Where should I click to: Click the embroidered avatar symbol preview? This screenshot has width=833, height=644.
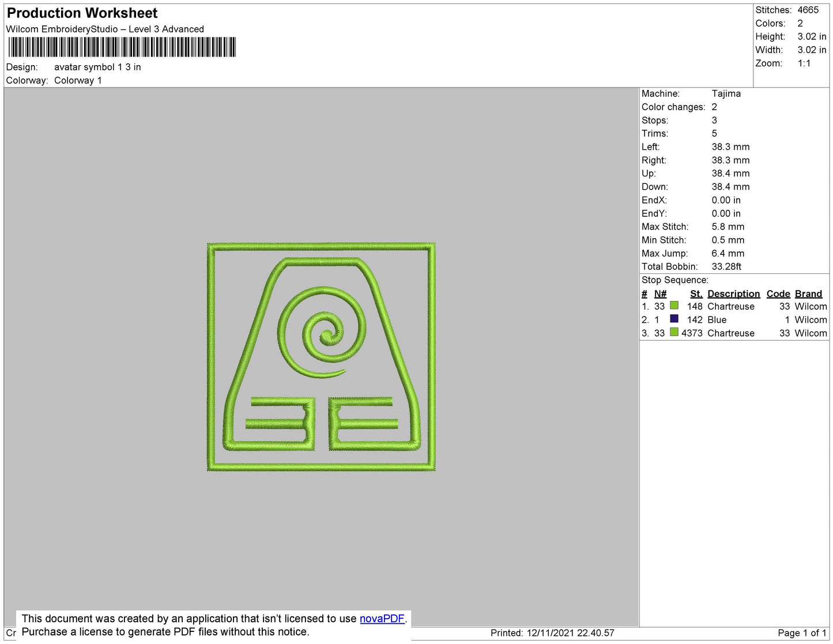(x=321, y=357)
